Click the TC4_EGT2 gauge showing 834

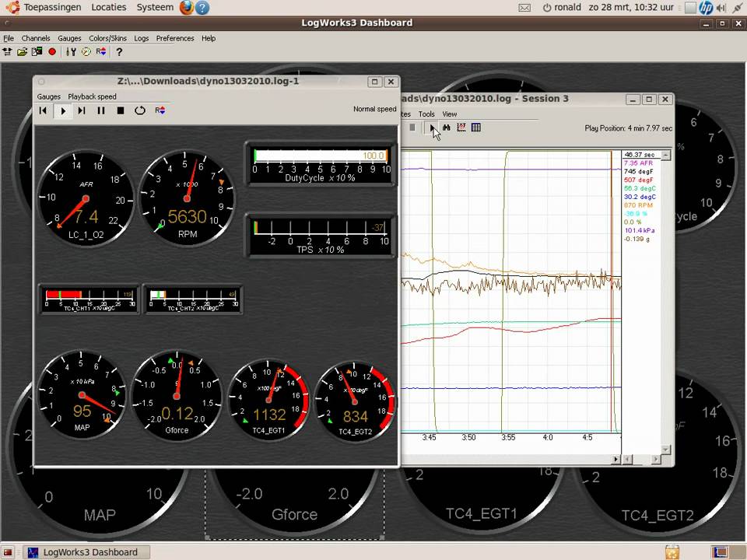(355, 402)
